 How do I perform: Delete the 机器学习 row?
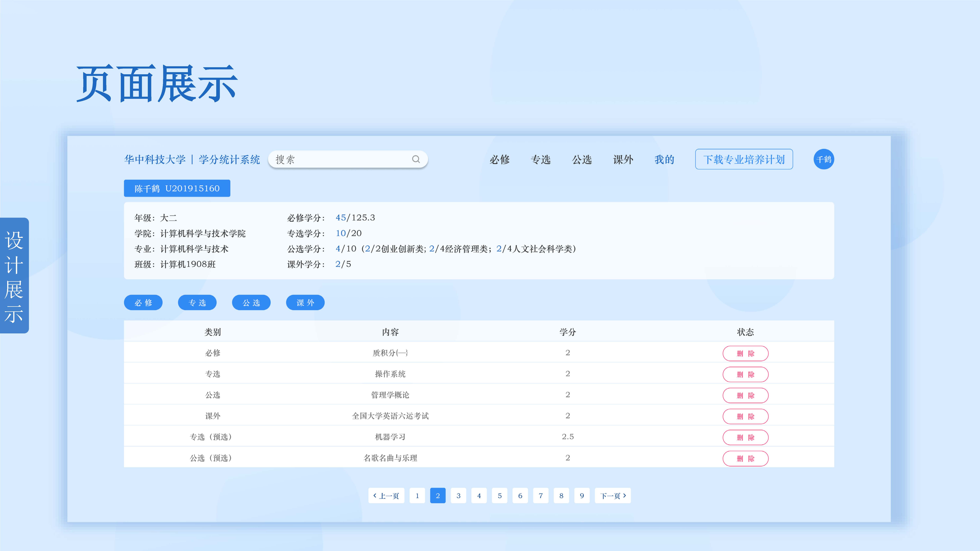(x=745, y=437)
